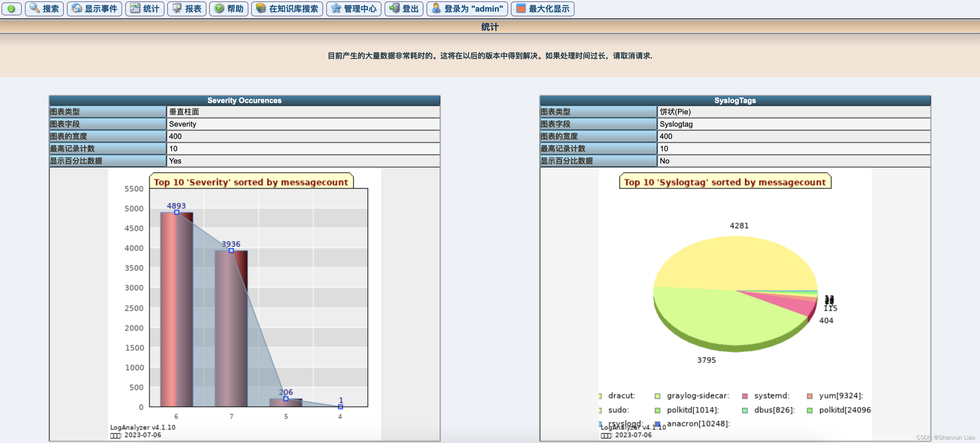The width and height of the screenshot is (980, 443).
Task: Log out using the exit door icon
Action: pos(394,9)
